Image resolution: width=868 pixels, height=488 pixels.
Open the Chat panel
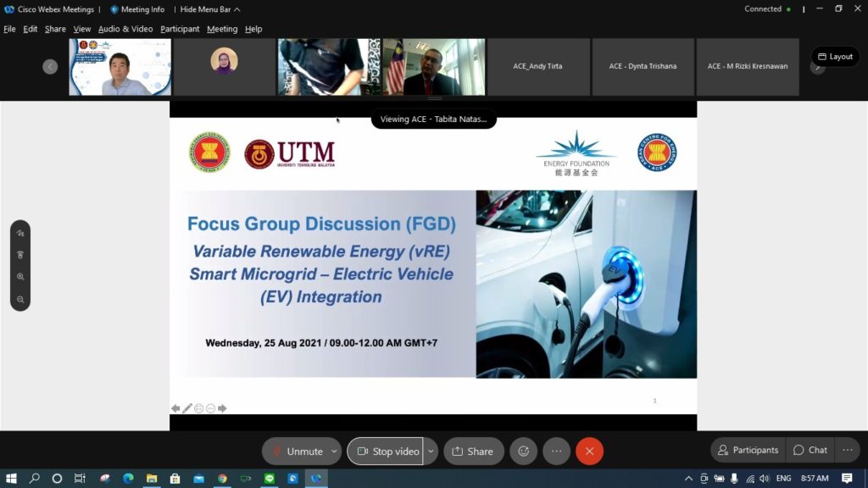click(x=810, y=451)
